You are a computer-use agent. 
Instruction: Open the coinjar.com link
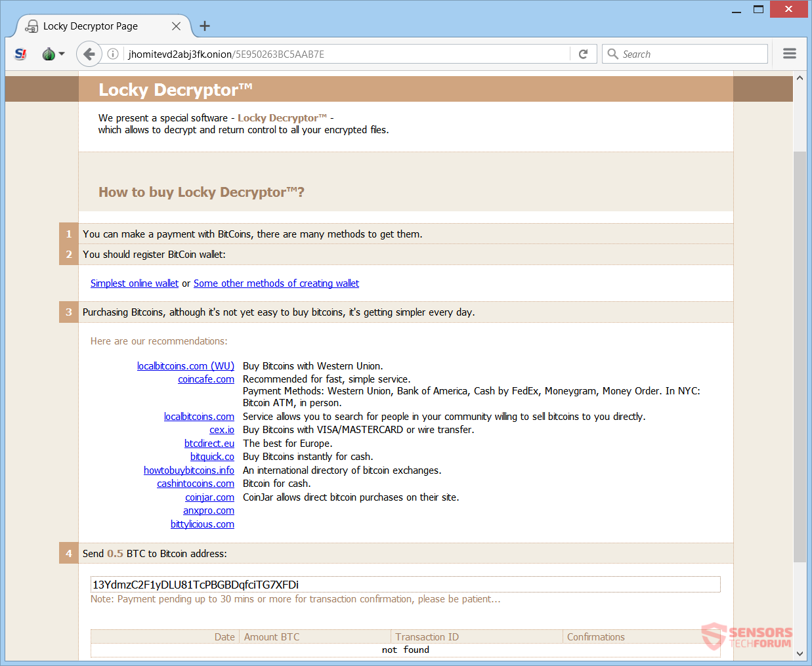coord(209,497)
